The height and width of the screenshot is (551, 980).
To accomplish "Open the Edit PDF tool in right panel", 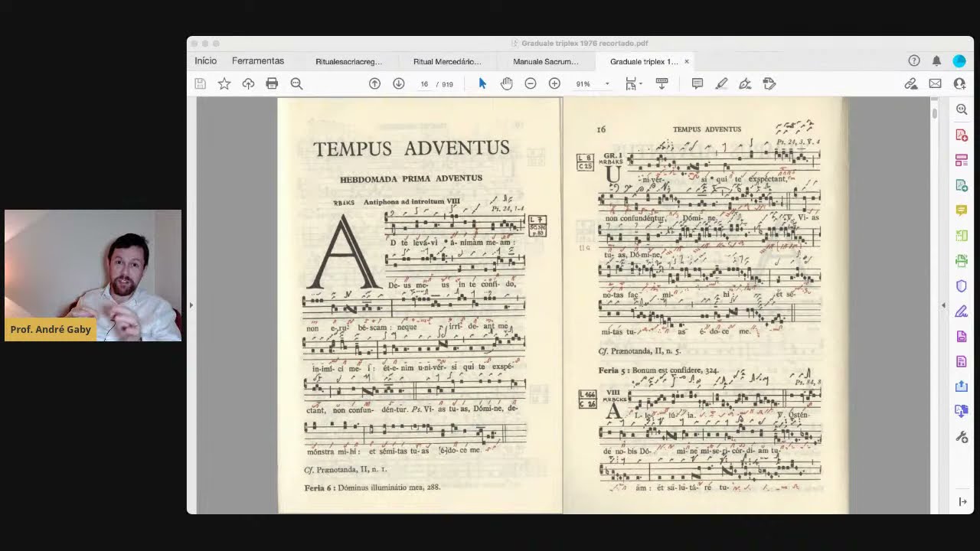I will pos(962,160).
